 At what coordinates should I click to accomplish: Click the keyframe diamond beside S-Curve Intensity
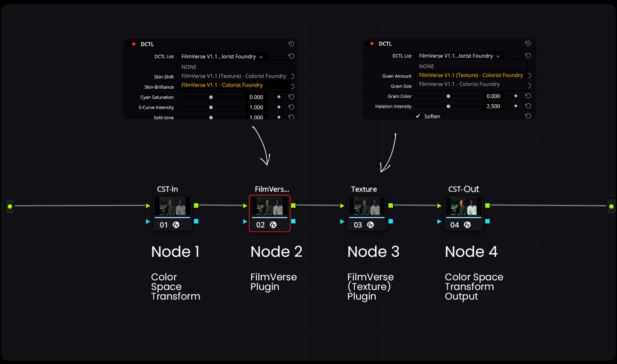click(x=279, y=107)
